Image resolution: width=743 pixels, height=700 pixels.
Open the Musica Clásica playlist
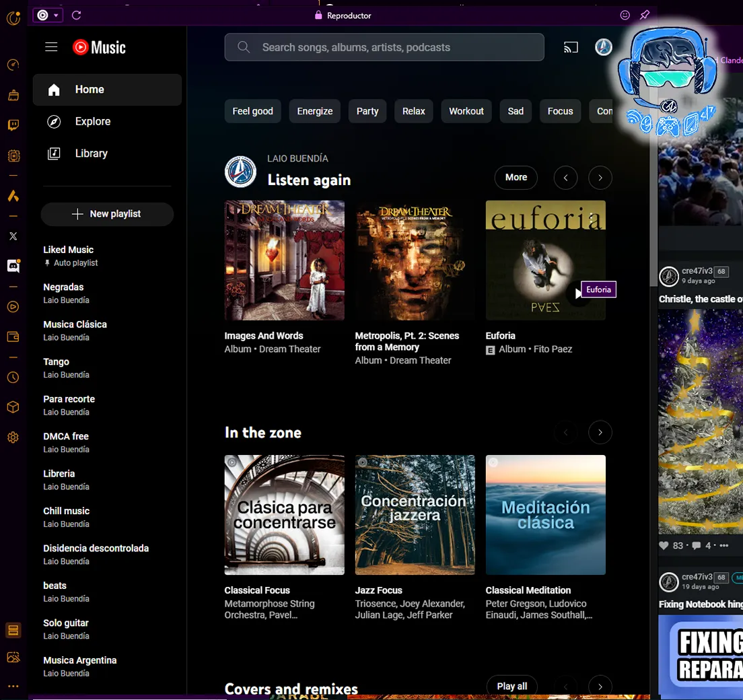click(x=107, y=330)
